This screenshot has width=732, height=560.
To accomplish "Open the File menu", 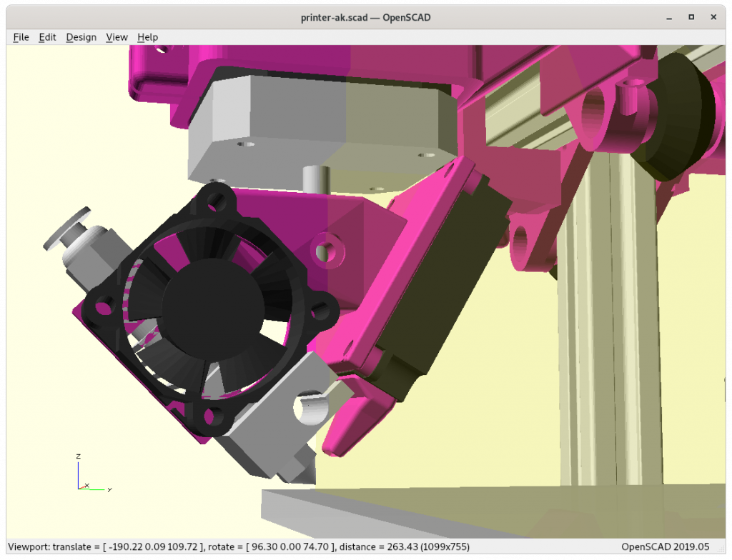I will pyautogui.click(x=21, y=37).
